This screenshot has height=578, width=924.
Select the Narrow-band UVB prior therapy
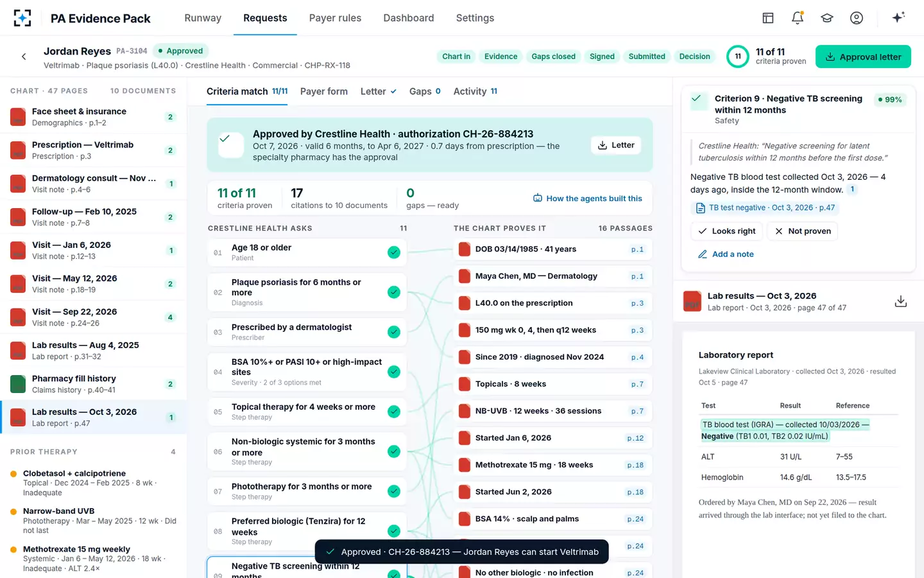coord(94,521)
